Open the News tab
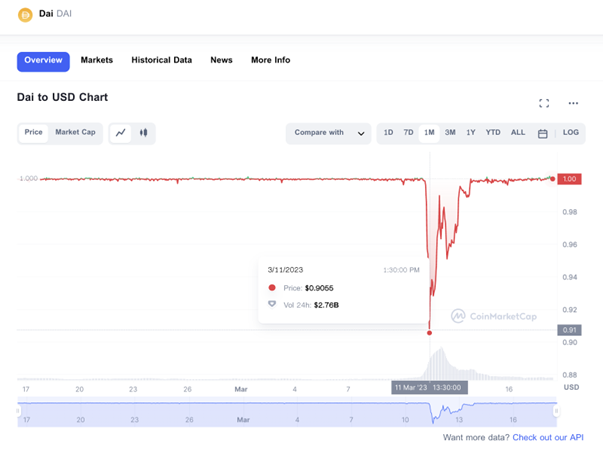Screen dimensions: 603x459 click(x=221, y=61)
